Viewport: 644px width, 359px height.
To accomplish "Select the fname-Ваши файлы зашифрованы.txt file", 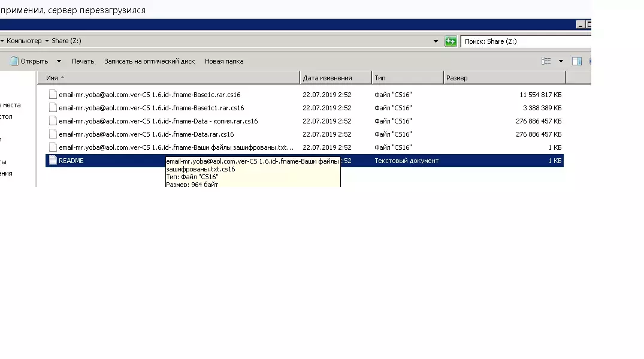I will point(176,147).
